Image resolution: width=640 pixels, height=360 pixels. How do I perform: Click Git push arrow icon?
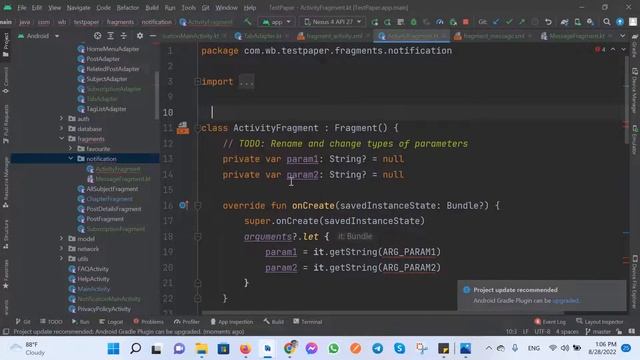point(522,22)
